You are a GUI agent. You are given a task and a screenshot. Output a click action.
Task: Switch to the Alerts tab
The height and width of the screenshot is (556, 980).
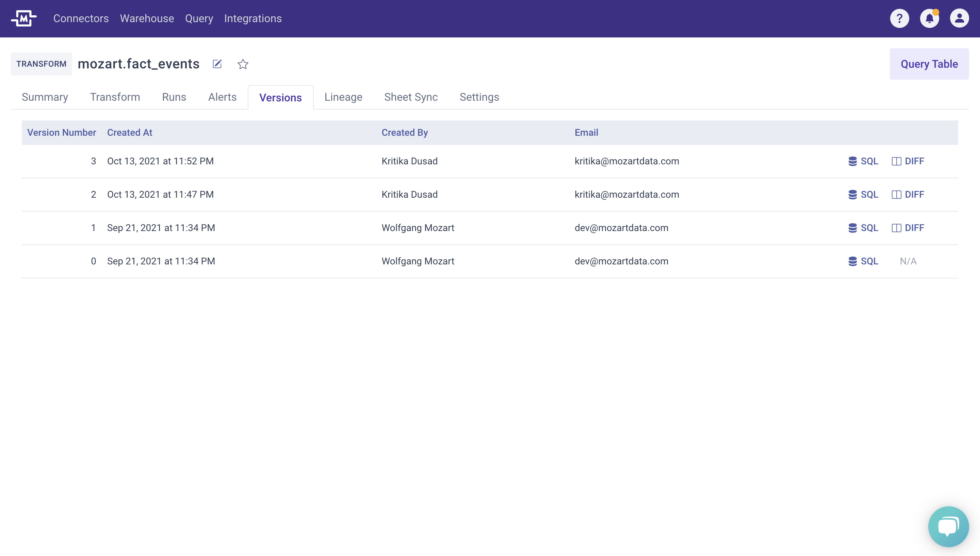click(222, 97)
